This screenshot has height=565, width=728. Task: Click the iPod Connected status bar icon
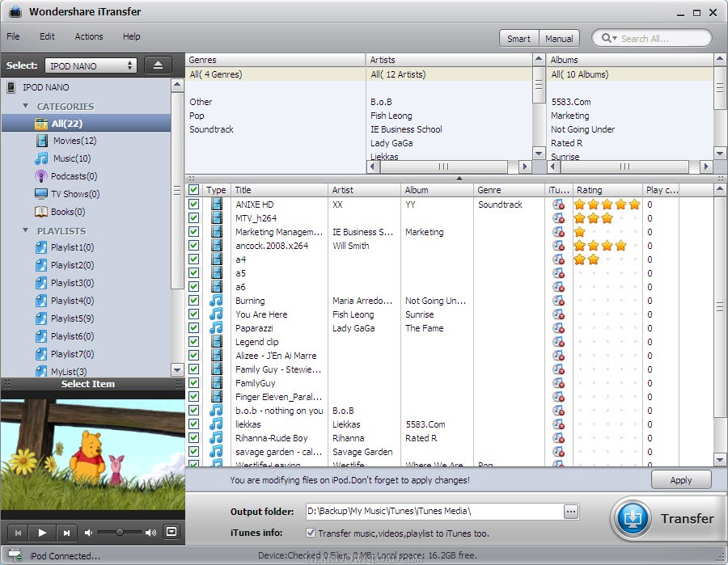click(15, 554)
